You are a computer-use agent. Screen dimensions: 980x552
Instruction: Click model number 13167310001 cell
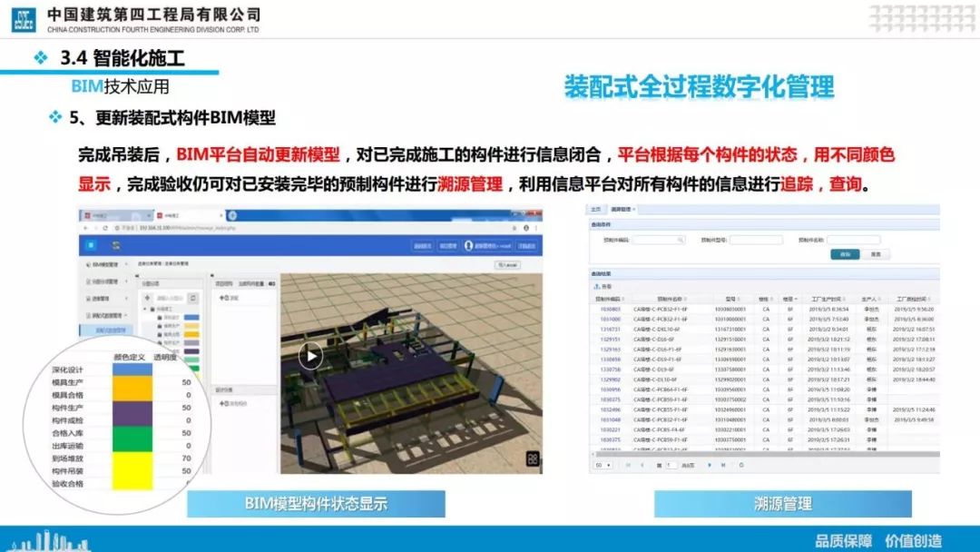coord(730,329)
